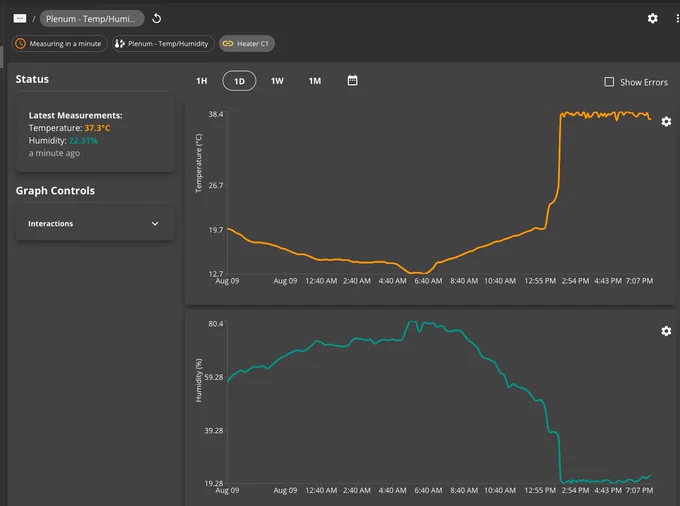Click the 22.31% humidity value
Image resolution: width=680 pixels, height=506 pixels.
coord(83,140)
